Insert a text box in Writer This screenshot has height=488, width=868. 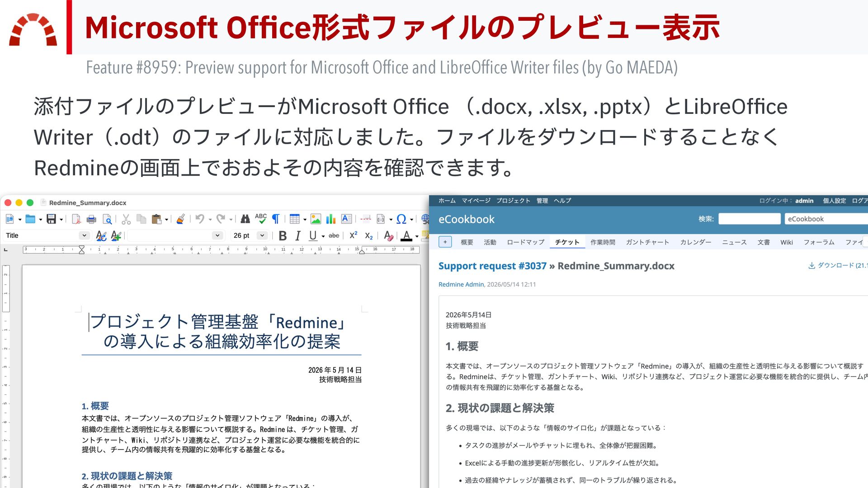pos(346,220)
